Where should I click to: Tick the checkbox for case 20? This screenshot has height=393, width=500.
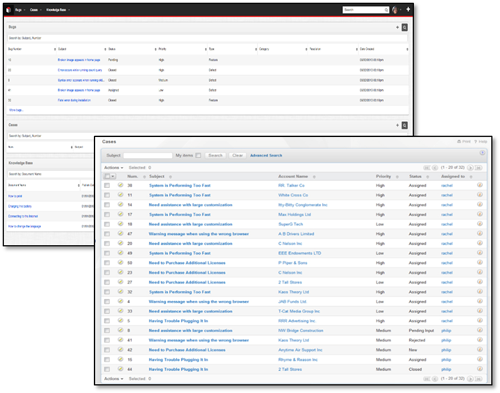point(107,243)
